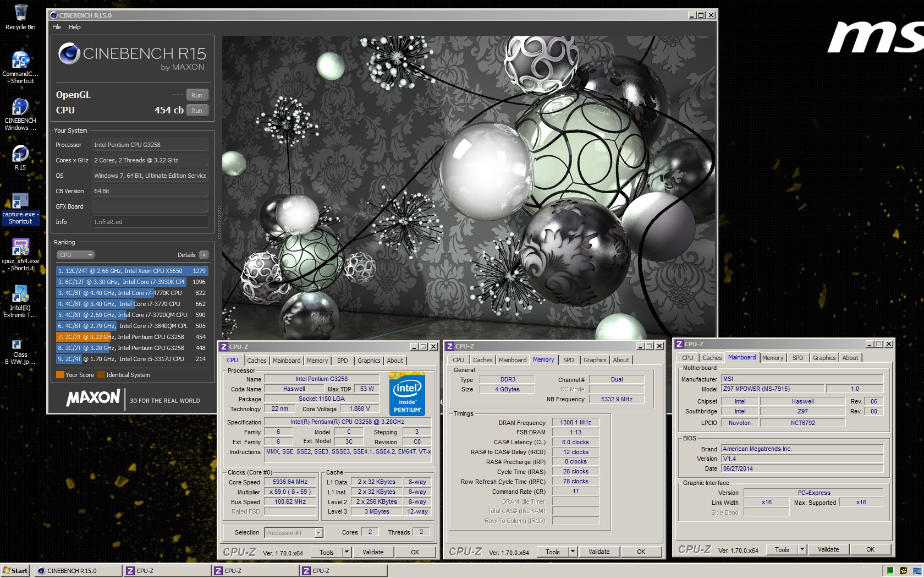
Task: Switch to CINEBENCH R15.0 taskbar button
Action: (x=79, y=571)
